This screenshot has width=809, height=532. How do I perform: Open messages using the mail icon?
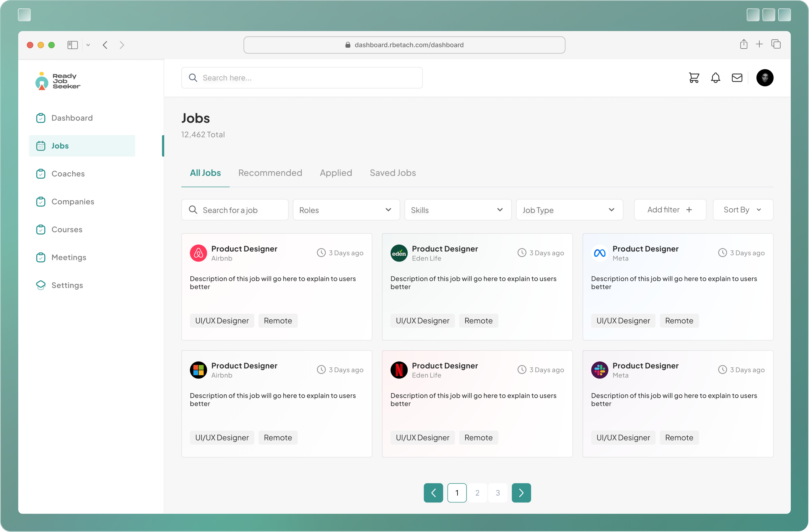(x=737, y=78)
